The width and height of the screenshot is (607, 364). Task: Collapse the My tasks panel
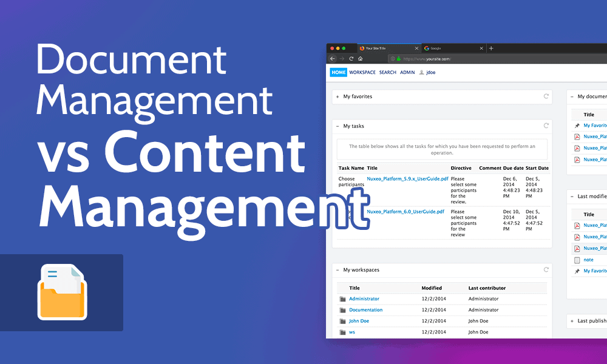click(x=337, y=126)
